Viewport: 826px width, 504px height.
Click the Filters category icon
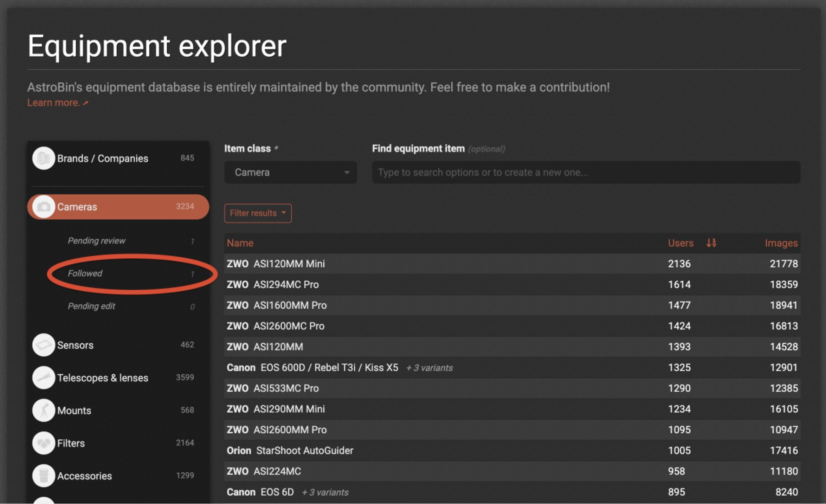[44, 443]
